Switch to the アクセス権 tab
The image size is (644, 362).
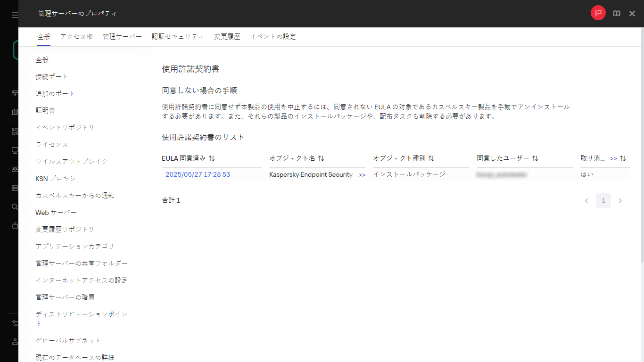click(76, 36)
